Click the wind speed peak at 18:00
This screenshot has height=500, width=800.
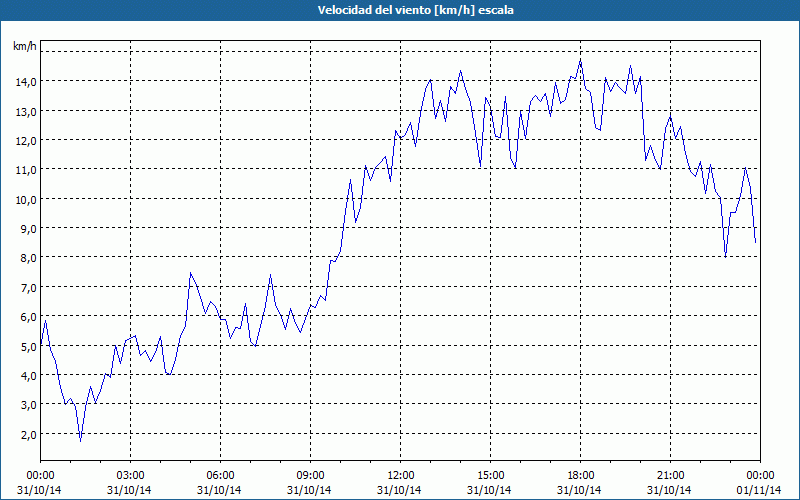pyautogui.click(x=580, y=60)
